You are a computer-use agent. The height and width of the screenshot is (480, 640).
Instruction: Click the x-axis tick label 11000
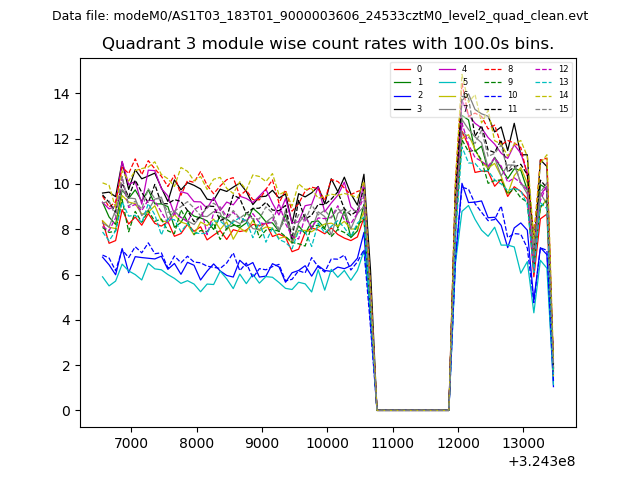(392, 443)
